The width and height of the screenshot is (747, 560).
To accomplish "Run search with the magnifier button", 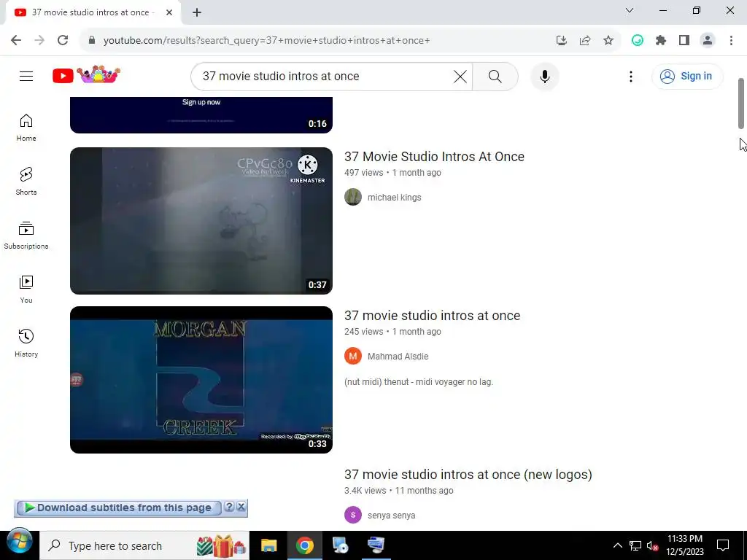I will pos(495,76).
